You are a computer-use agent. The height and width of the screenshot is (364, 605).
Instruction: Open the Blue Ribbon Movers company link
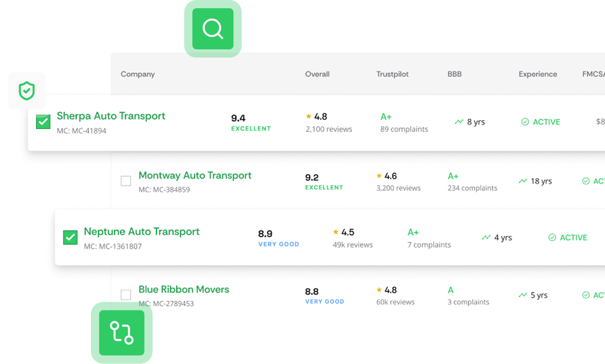point(184,289)
